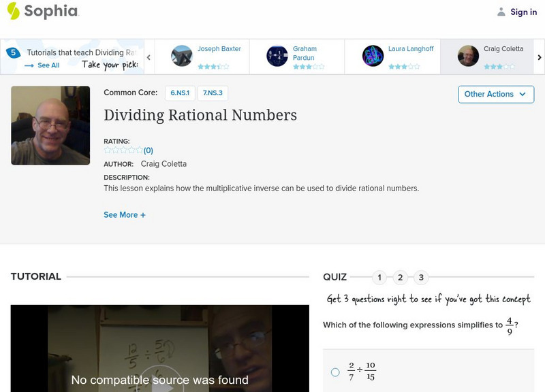Select Laura Langhoff's avatar thumbnail

(373, 56)
